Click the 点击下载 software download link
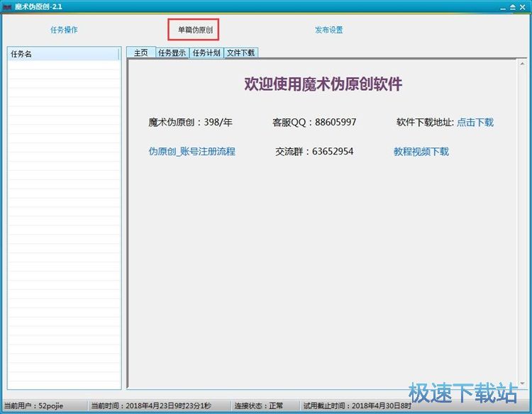 coord(475,122)
